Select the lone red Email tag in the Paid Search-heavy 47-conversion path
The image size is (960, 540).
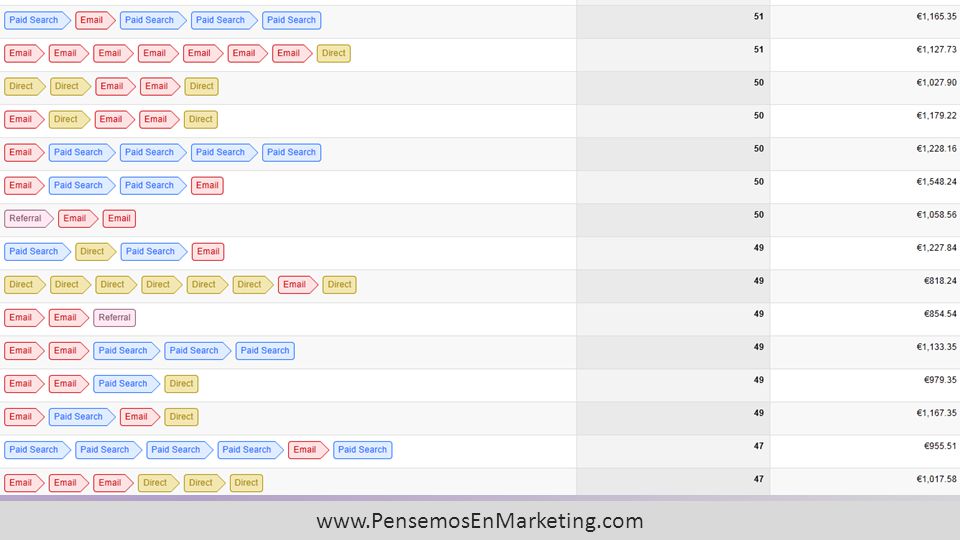coord(308,450)
